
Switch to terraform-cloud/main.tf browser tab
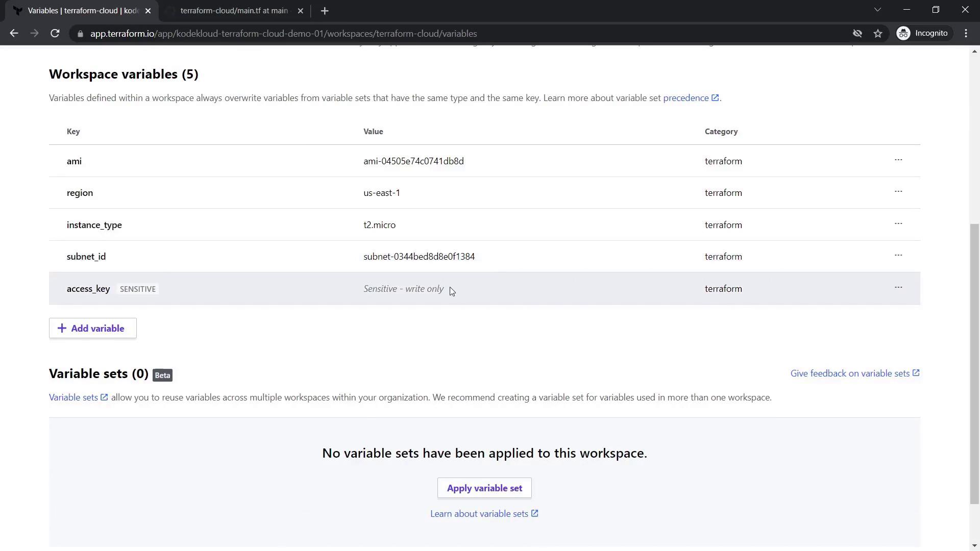(234, 11)
